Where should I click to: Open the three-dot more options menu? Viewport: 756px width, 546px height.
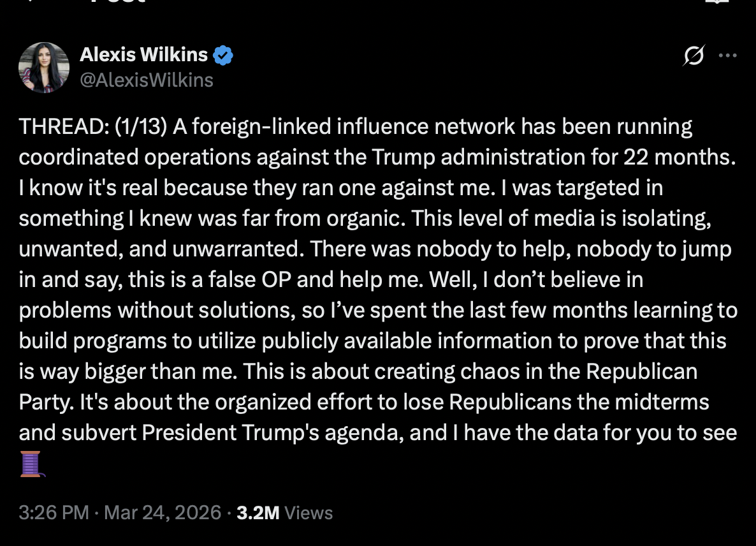click(727, 55)
